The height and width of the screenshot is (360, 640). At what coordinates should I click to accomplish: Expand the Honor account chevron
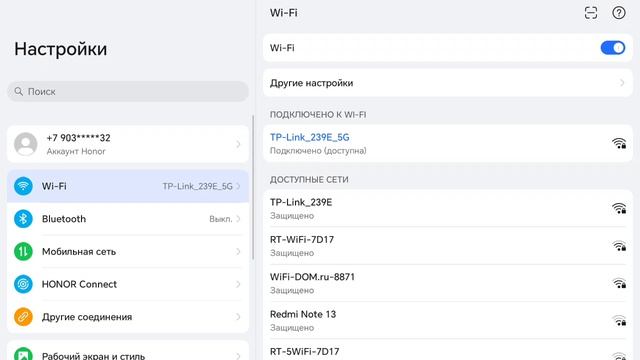[238, 144]
